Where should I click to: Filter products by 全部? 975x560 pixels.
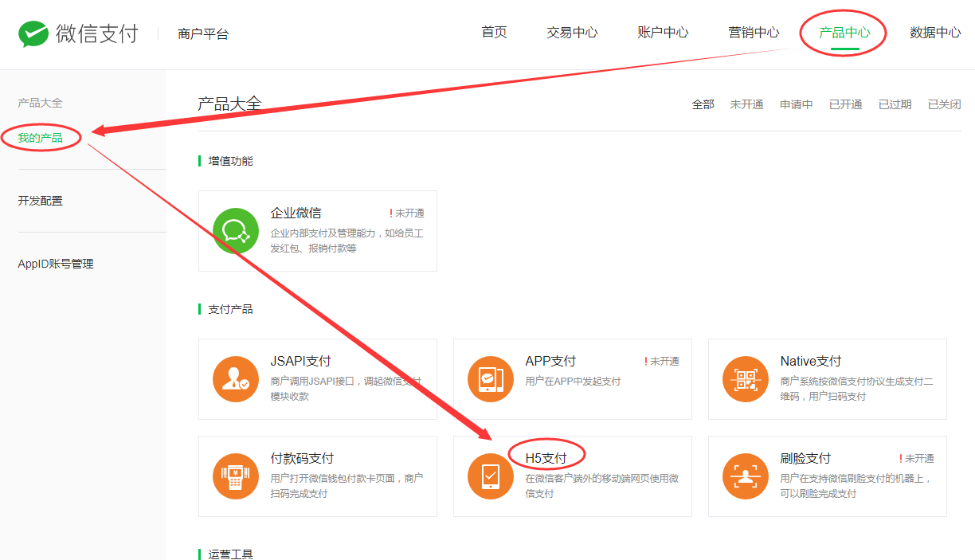[x=703, y=104]
